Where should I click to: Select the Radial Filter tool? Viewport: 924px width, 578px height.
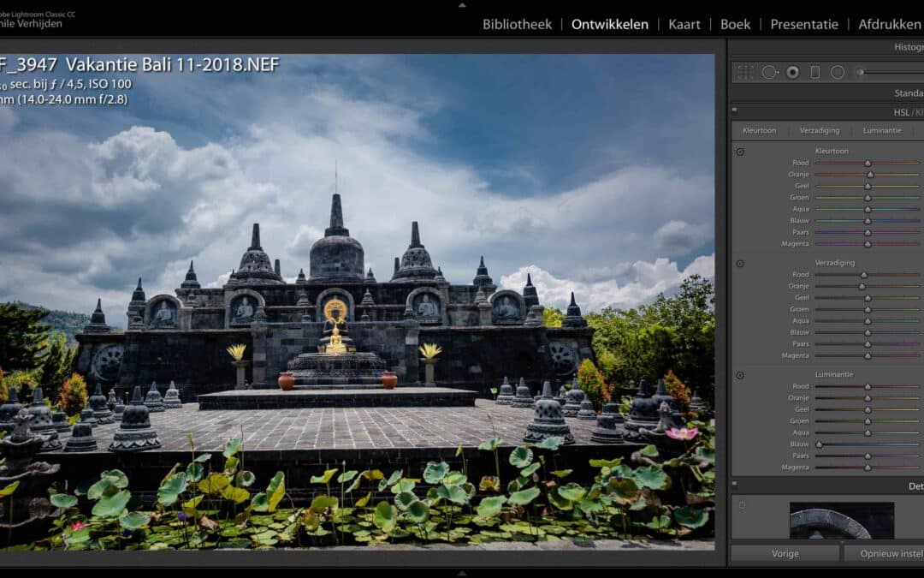pos(836,72)
